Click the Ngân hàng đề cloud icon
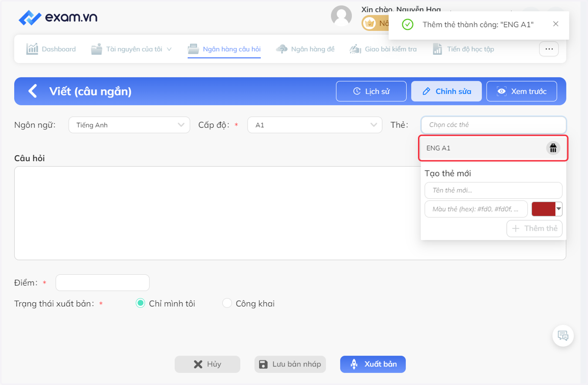The image size is (588, 385). tap(282, 48)
